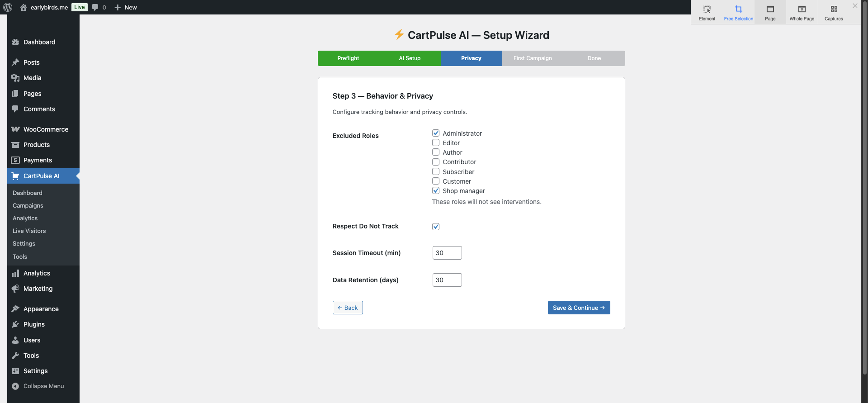This screenshot has width=868, height=403.
Task: Toggle the Respect Do Not Track checkbox
Action: coord(436,227)
